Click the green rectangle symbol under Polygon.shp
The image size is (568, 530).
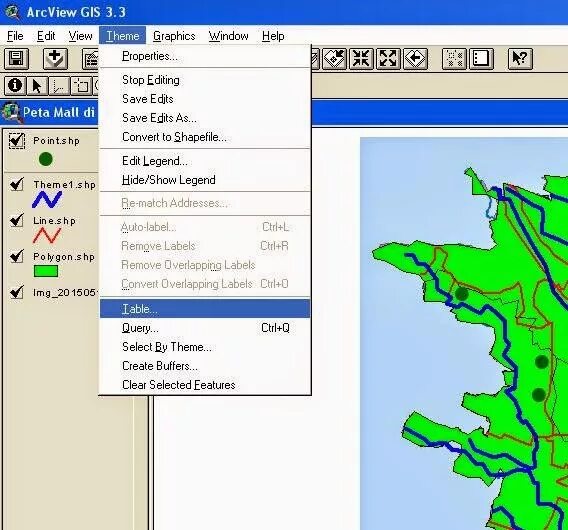46,271
